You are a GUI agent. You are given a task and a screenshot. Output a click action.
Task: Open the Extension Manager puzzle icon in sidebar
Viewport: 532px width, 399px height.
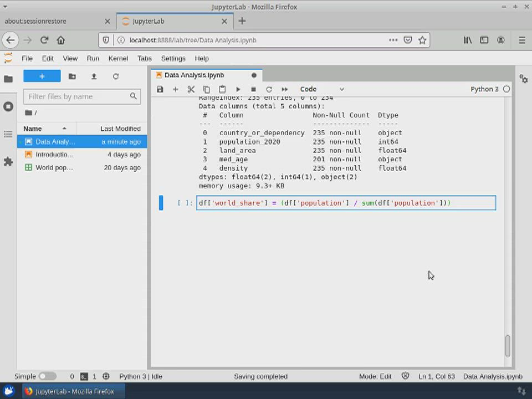[x=8, y=161]
